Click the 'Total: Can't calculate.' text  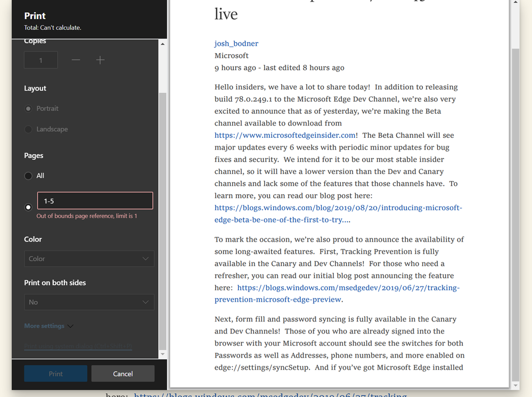click(53, 28)
